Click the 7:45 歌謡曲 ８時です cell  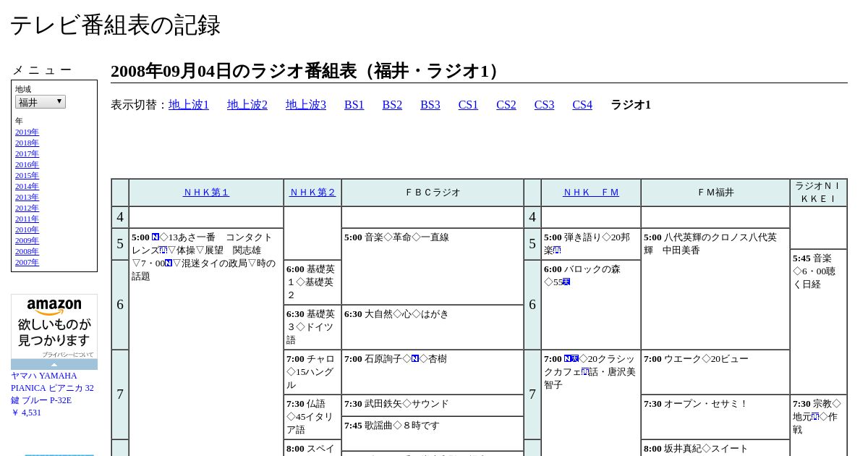[x=433, y=434]
